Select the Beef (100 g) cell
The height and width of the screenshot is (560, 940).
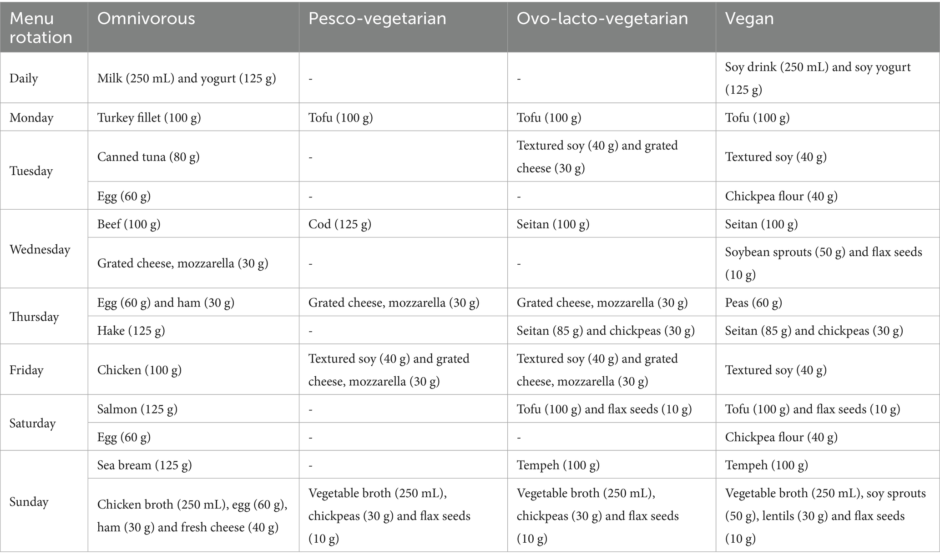point(129,224)
